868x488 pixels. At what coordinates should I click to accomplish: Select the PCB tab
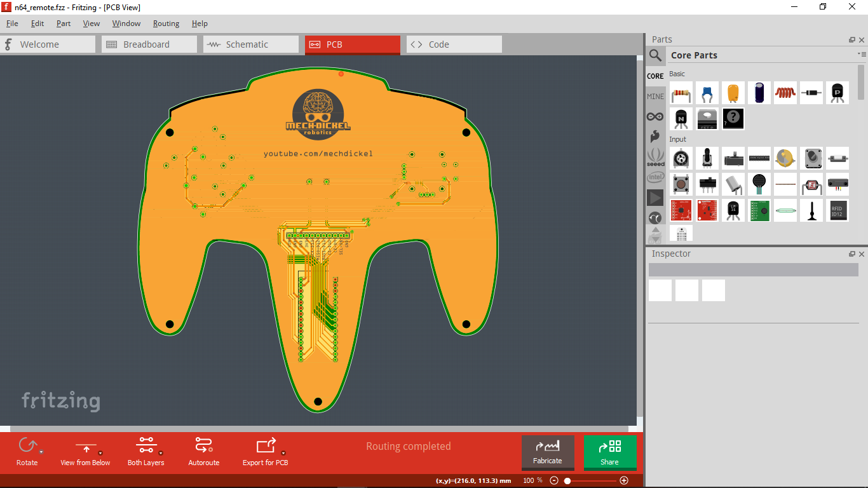click(353, 44)
